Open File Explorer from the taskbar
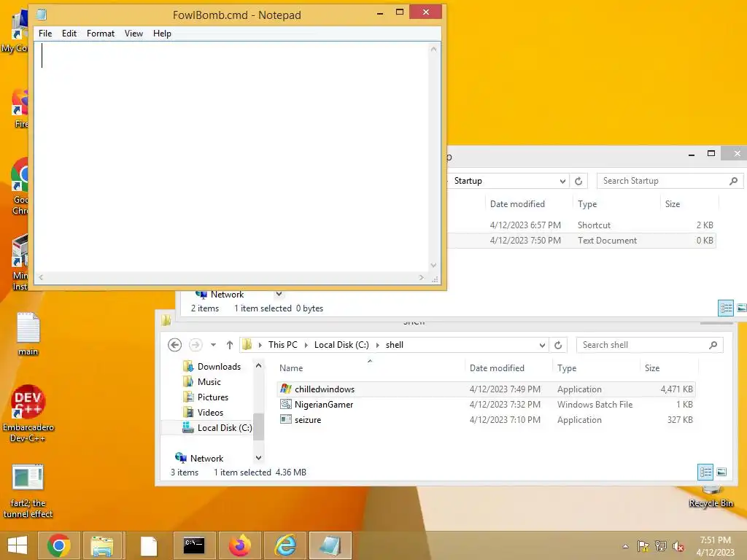The width and height of the screenshot is (747, 560). click(102, 545)
